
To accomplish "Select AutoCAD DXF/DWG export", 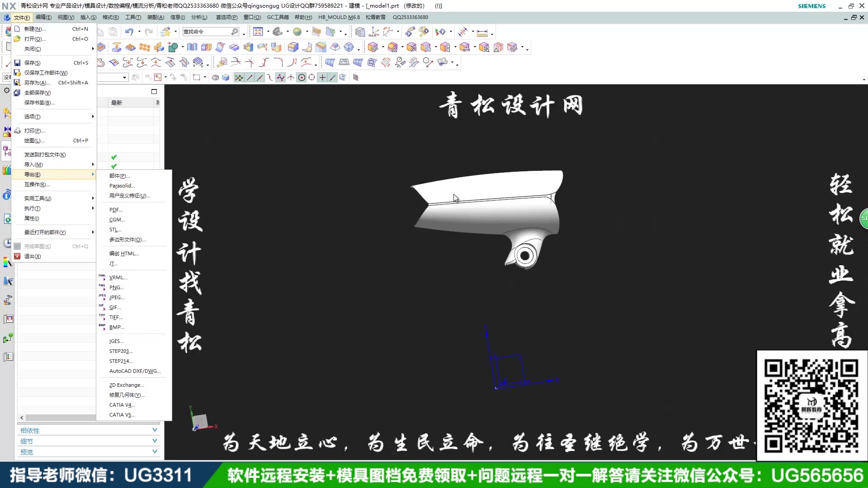I will pos(134,371).
